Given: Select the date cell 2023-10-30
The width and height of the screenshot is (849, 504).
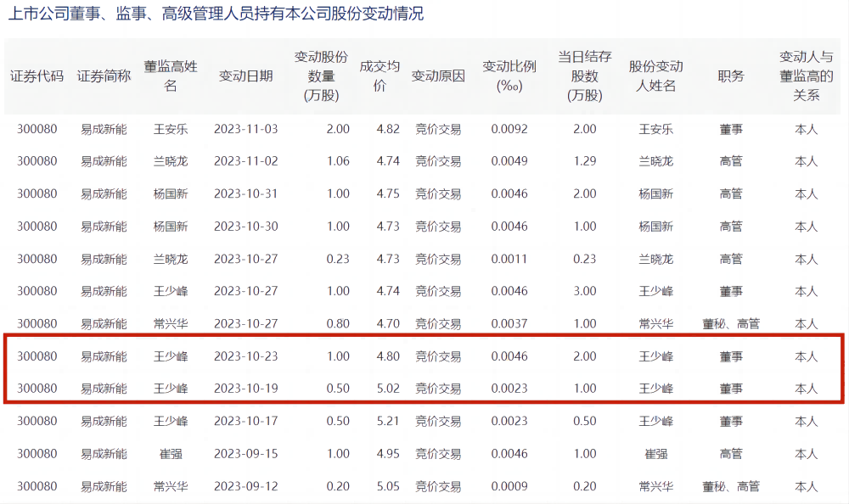Looking at the screenshot, I should point(246,227).
